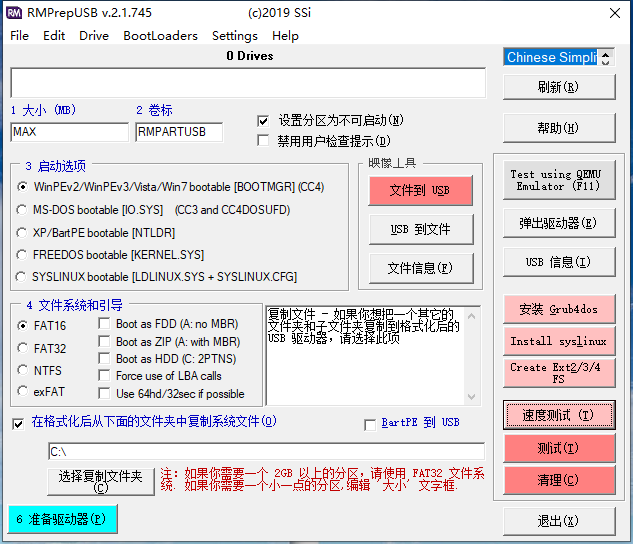Toggle the Boot as FDD checkbox

(106, 324)
